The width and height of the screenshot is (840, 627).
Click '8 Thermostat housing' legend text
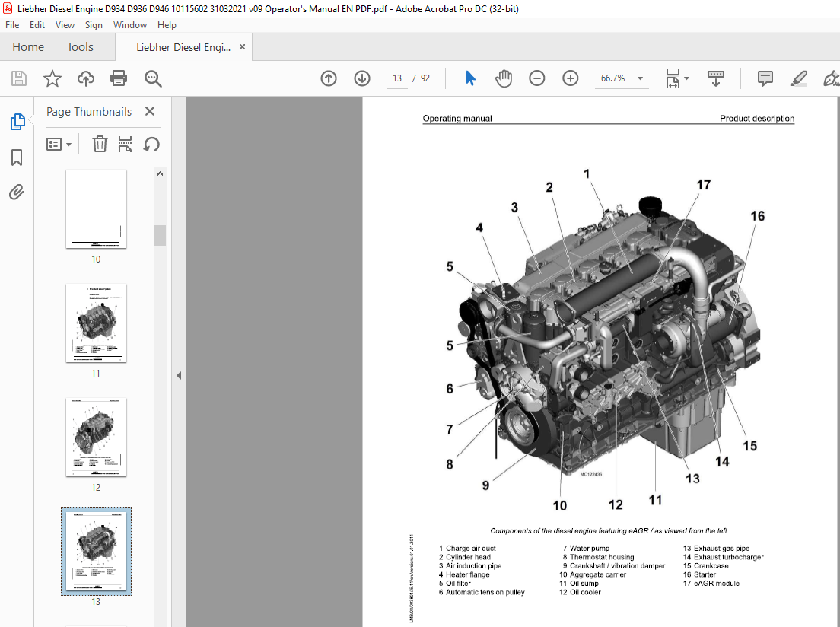click(x=598, y=557)
